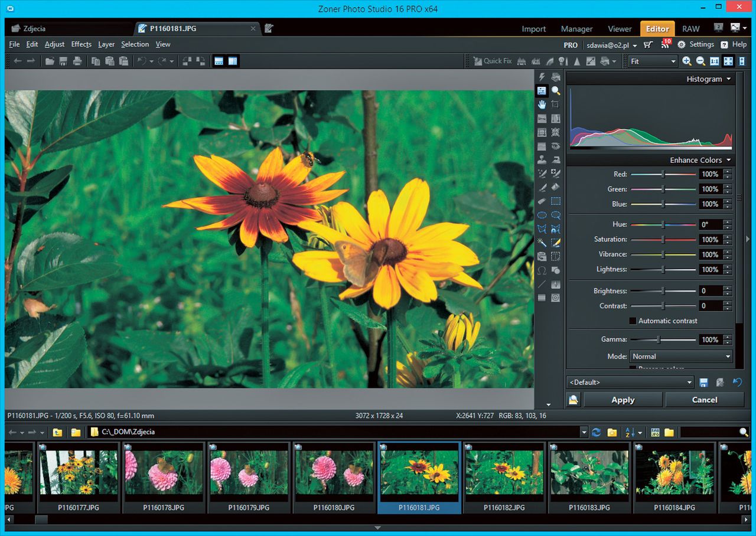Viewport: 756px width, 536px height.
Task: Open the Effects menu
Action: [81, 44]
